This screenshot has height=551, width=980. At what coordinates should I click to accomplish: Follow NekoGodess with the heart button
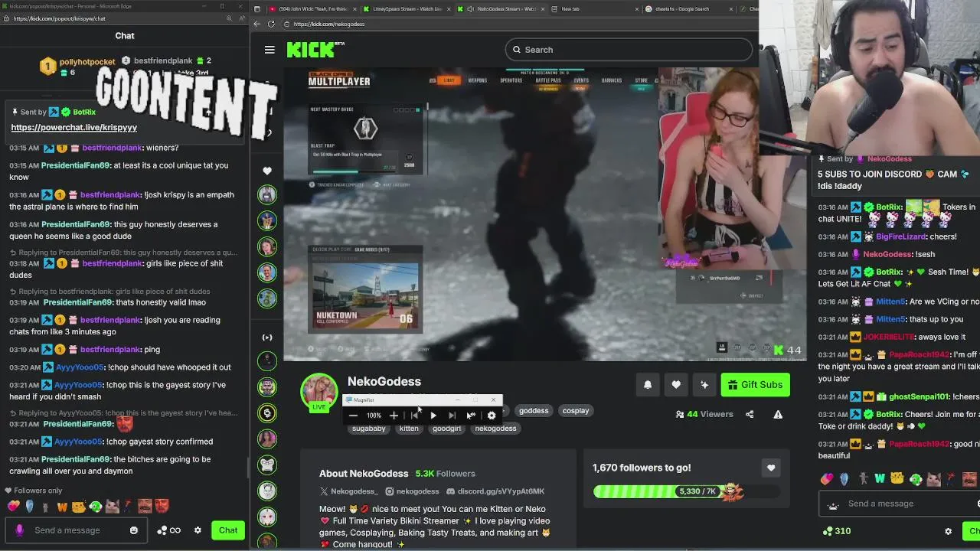(676, 385)
